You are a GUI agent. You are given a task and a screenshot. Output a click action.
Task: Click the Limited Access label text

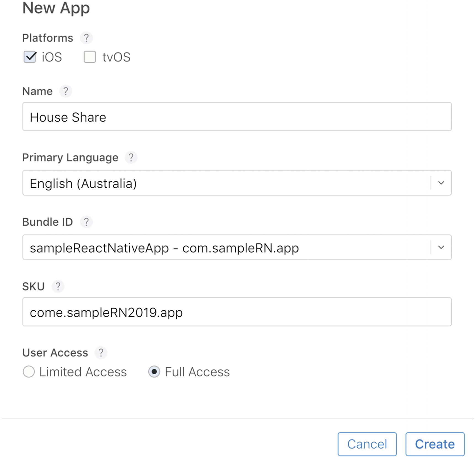pyautogui.click(x=83, y=372)
